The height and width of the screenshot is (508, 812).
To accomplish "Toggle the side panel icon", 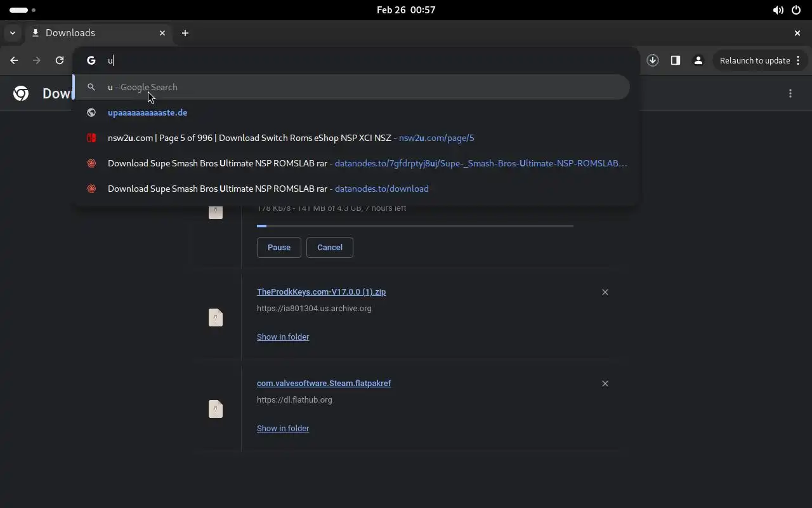I will (x=676, y=60).
